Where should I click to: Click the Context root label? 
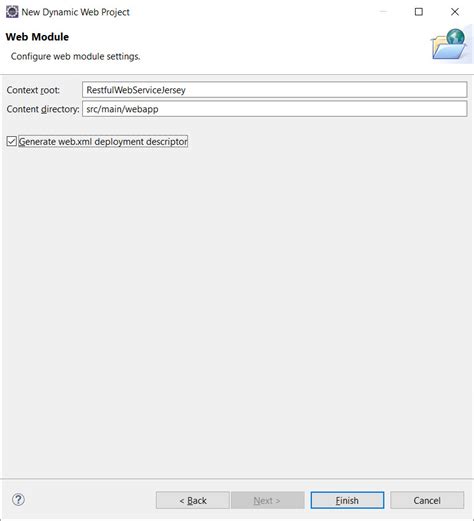33,90
